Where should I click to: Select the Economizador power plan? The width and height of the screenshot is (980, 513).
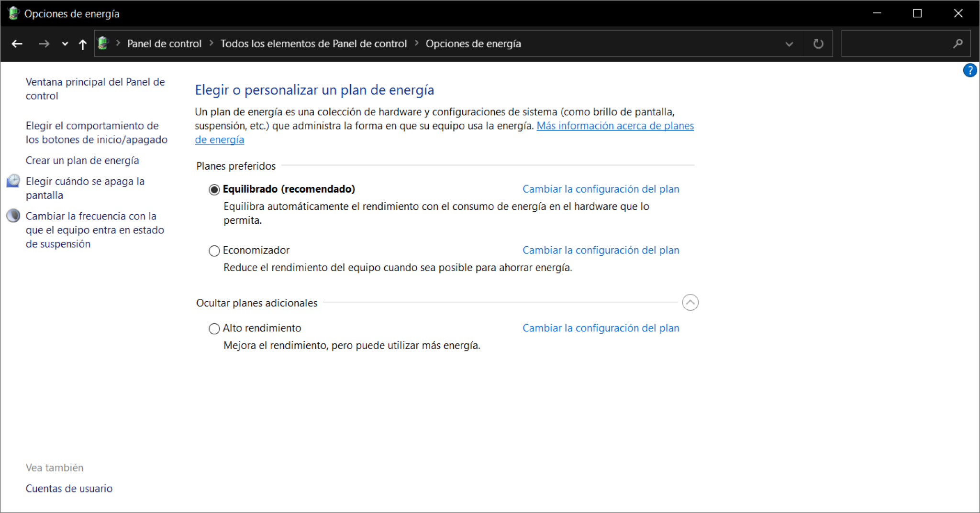tap(214, 251)
